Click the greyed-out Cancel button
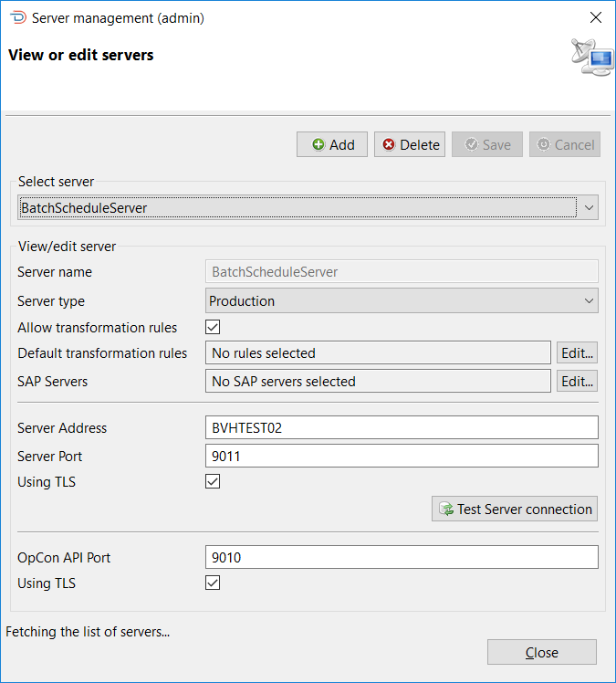The image size is (616, 683). 565,144
